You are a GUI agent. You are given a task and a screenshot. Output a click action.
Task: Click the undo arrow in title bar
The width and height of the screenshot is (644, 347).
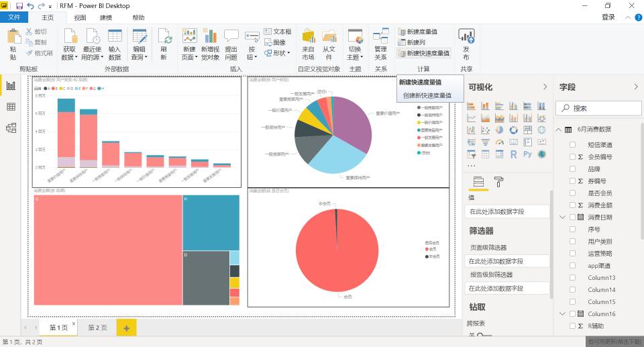click(30, 6)
